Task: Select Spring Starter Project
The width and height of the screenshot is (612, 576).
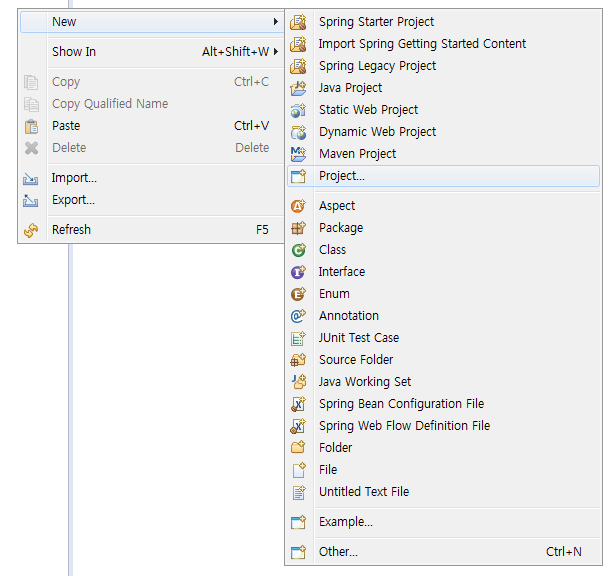Action: point(443,22)
